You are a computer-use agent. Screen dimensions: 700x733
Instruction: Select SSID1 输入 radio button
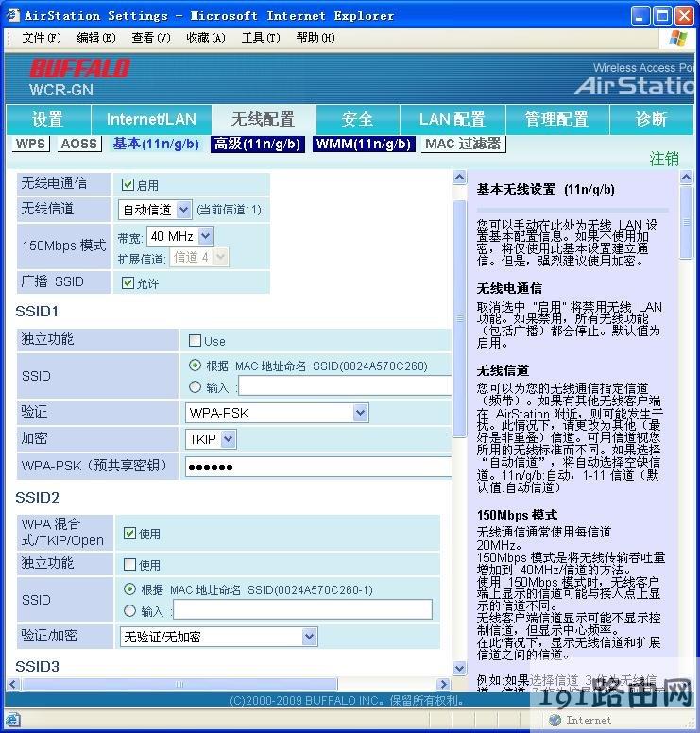[x=195, y=387]
